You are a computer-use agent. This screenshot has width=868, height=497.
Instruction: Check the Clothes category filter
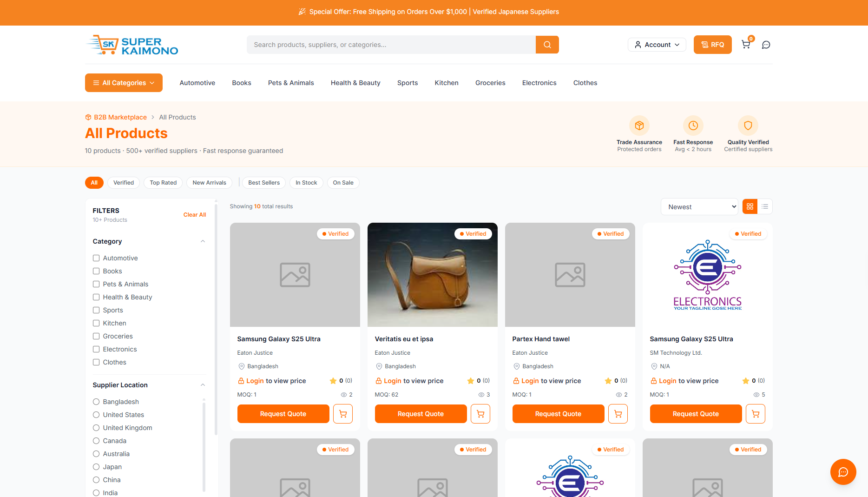click(x=96, y=362)
